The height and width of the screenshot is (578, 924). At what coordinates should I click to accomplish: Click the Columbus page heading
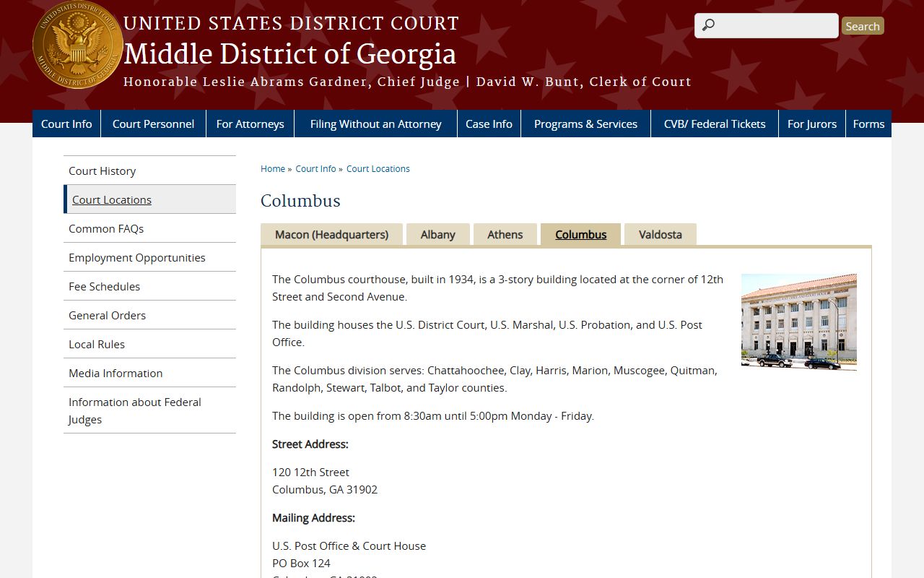point(300,201)
